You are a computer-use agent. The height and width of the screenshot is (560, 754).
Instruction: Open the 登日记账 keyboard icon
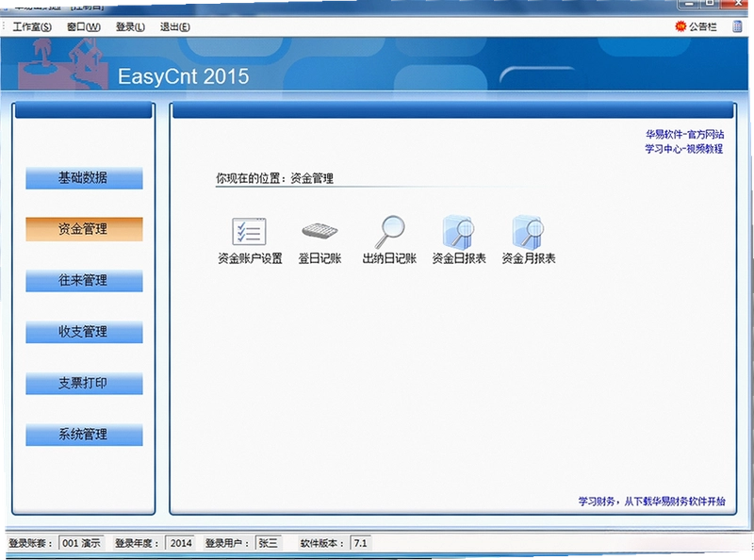[x=320, y=230]
